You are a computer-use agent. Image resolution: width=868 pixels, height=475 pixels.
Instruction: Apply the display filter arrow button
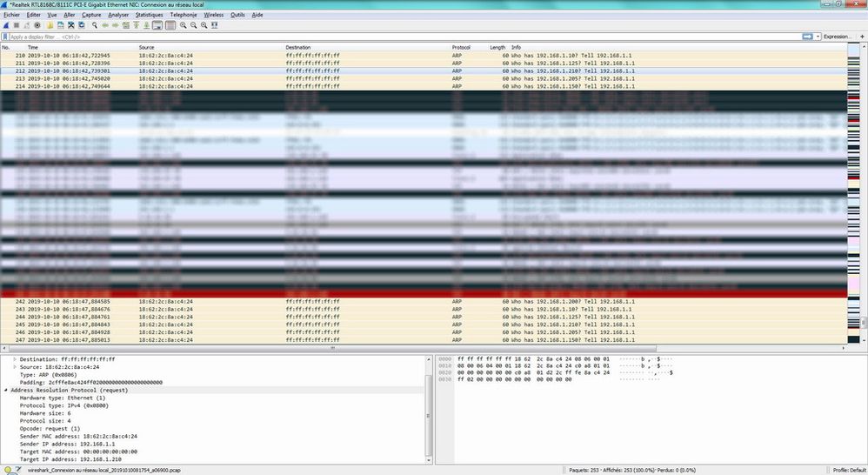(808, 37)
